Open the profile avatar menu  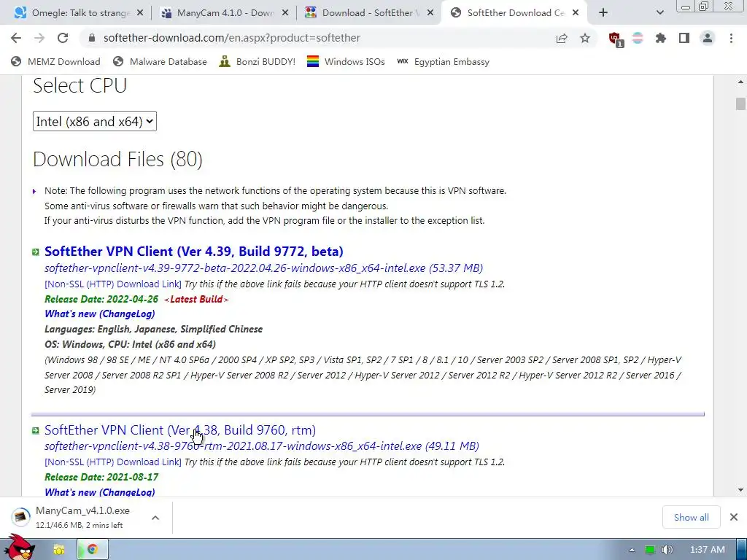pyautogui.click(x=708, y=38)
